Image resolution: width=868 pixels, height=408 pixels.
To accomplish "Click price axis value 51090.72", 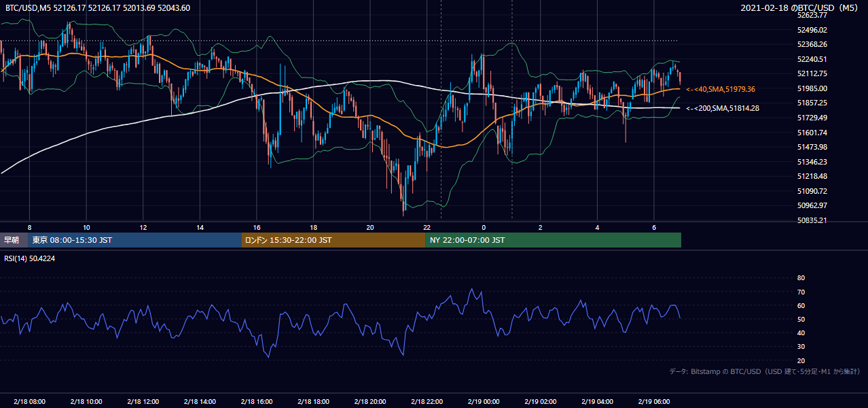I will 812,191.
